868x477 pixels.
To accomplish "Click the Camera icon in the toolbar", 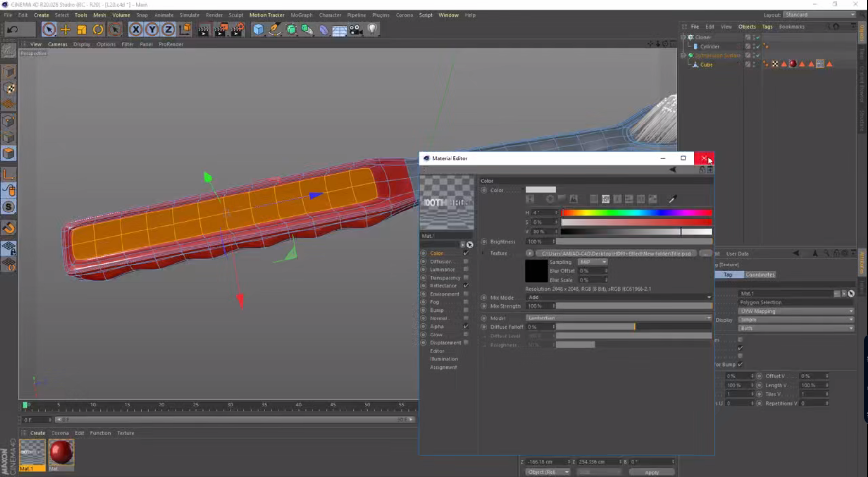I will pyautogui.click(x=354, y=30).
